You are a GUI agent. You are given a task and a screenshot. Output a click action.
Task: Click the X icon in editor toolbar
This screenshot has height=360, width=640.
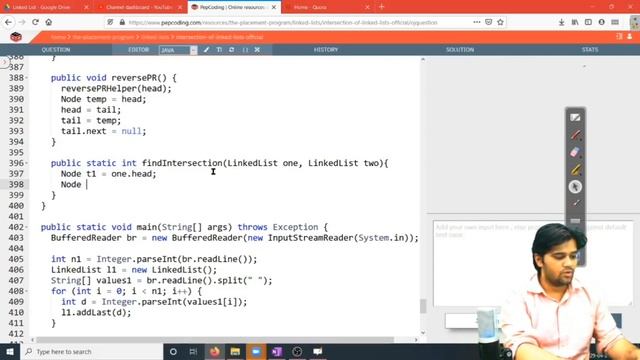tap(257, 50)
